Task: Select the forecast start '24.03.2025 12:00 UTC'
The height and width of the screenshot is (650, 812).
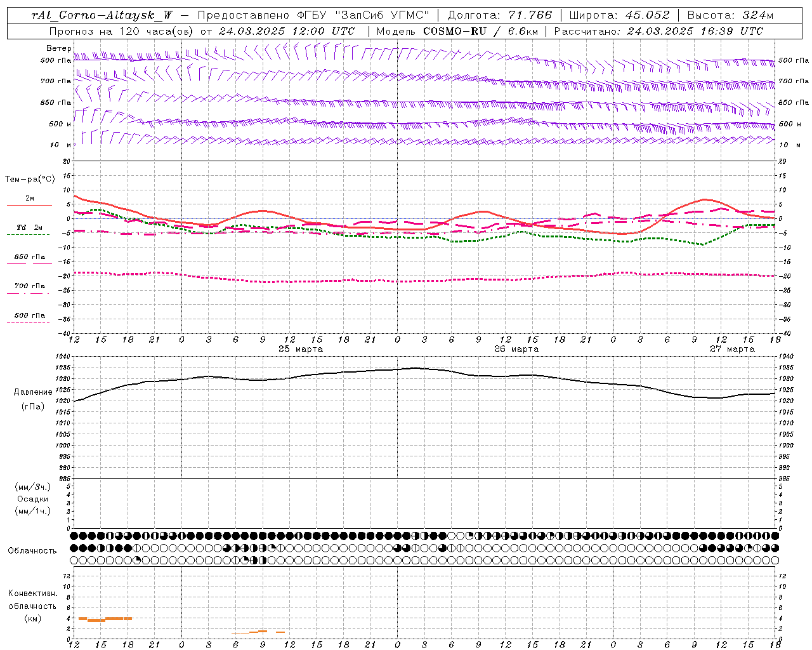Action: [x=287, y=31]
